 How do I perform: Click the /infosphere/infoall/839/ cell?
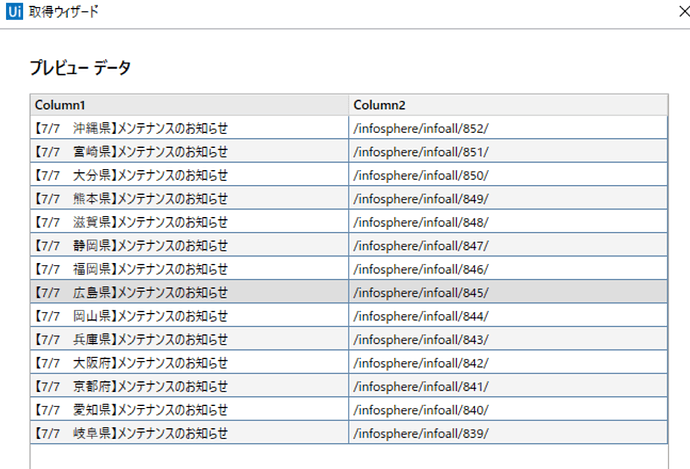[508, 433]
